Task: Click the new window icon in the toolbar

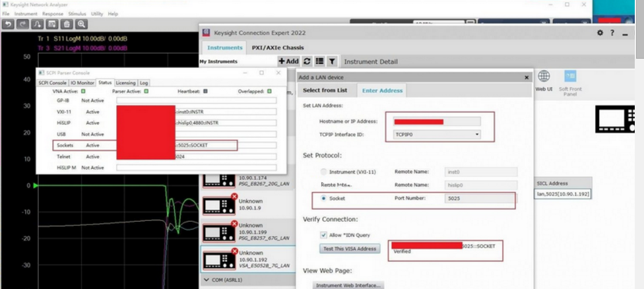Action: [52, 24]
